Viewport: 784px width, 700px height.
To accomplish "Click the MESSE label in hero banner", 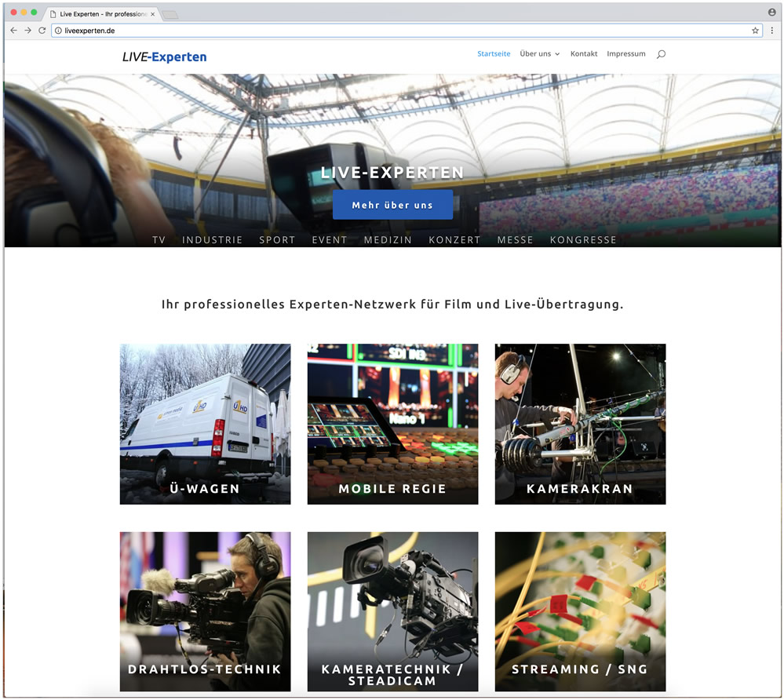I will [515, 240].
